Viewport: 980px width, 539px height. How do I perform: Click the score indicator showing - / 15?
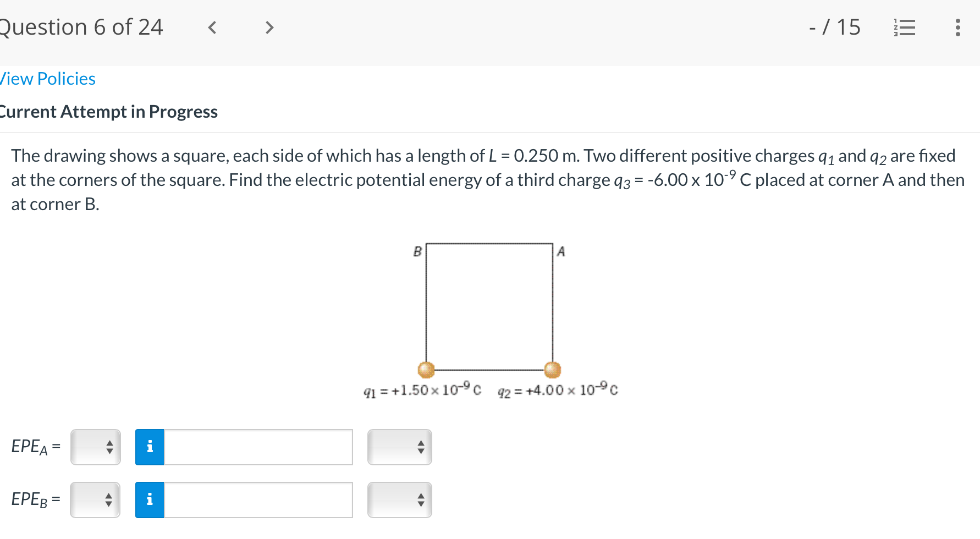tap(834, 28)
